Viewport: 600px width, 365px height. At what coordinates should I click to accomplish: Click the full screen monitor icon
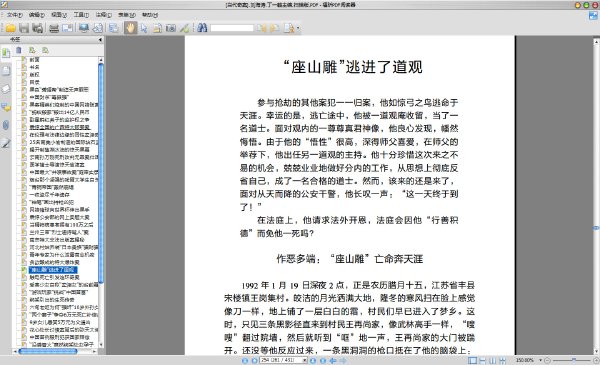pyautogui.click(x=83, y=28)
